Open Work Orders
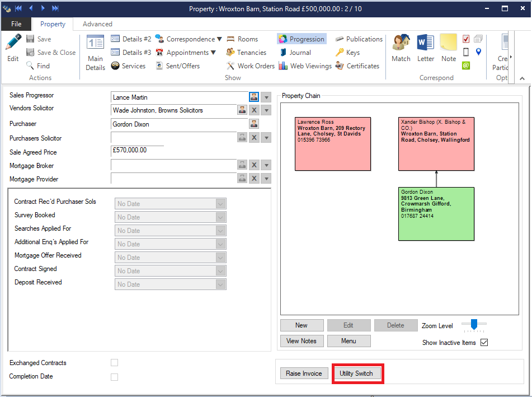The width and height of the screenshot is (532, 397). (x=251, y=66)
